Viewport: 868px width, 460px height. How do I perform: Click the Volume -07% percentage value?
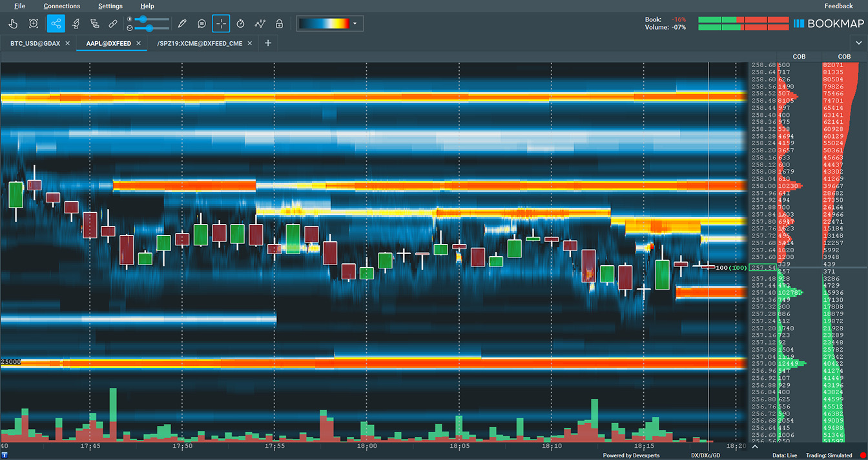[x=677, y=28]
